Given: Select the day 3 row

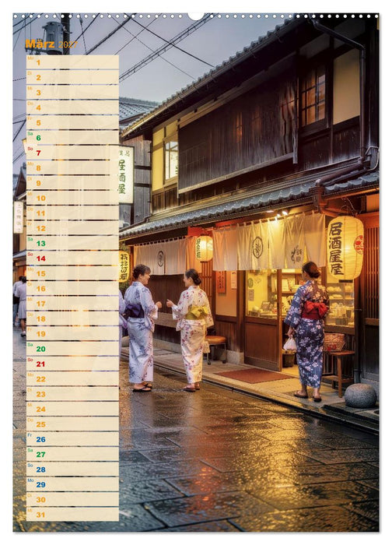Looking at the screenshot, I should click(72, 93).
